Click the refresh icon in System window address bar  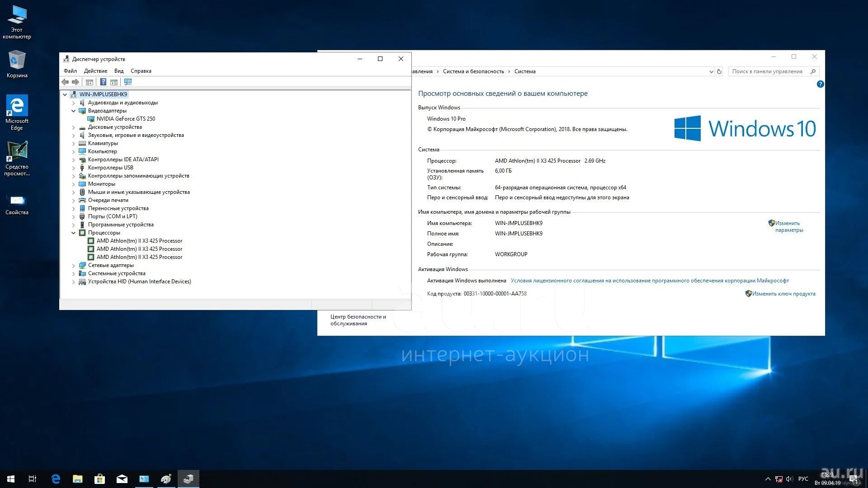719,71
